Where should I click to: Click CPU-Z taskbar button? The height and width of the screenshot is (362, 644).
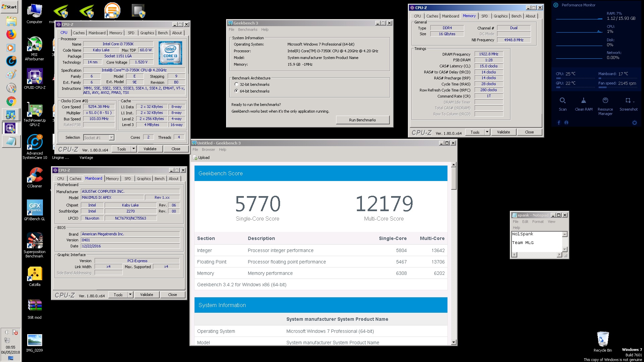click(x=11, y=128)
